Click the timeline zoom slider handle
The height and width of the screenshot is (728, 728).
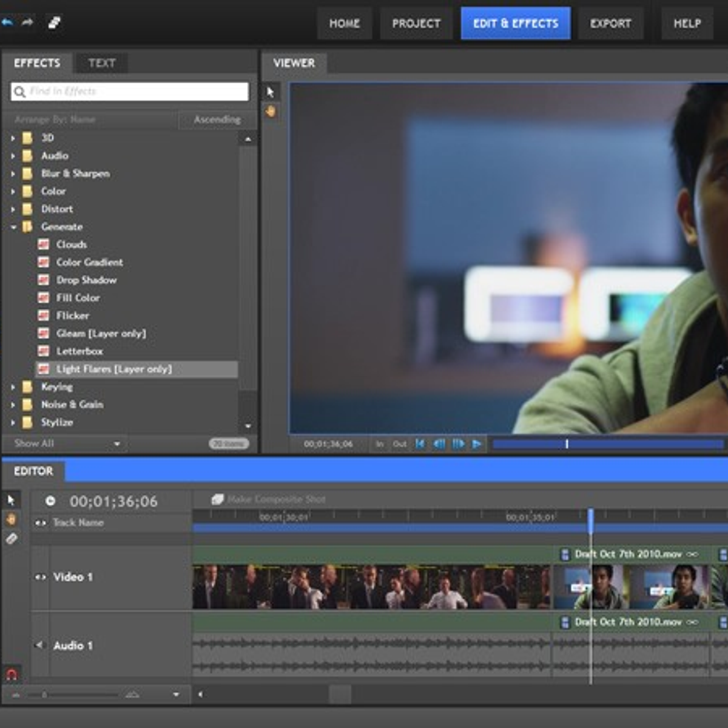point(44,694)
